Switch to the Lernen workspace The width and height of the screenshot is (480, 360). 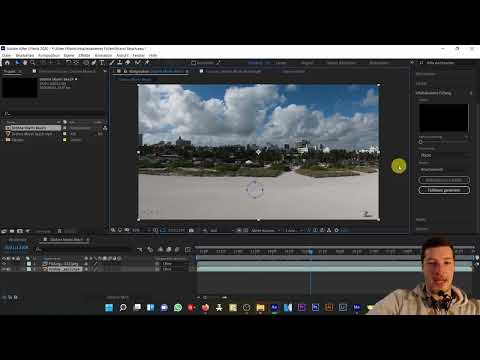point(281,63)
